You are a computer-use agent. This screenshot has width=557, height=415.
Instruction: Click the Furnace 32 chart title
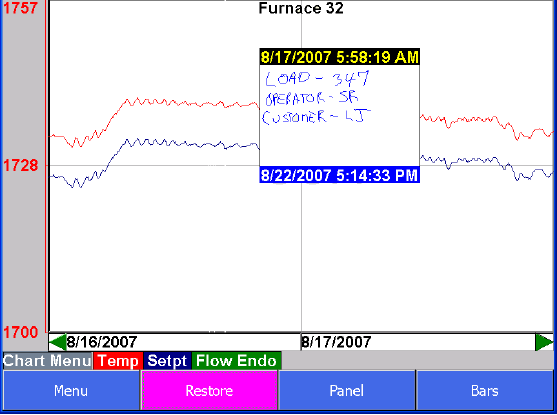click(x=301, y=8)
